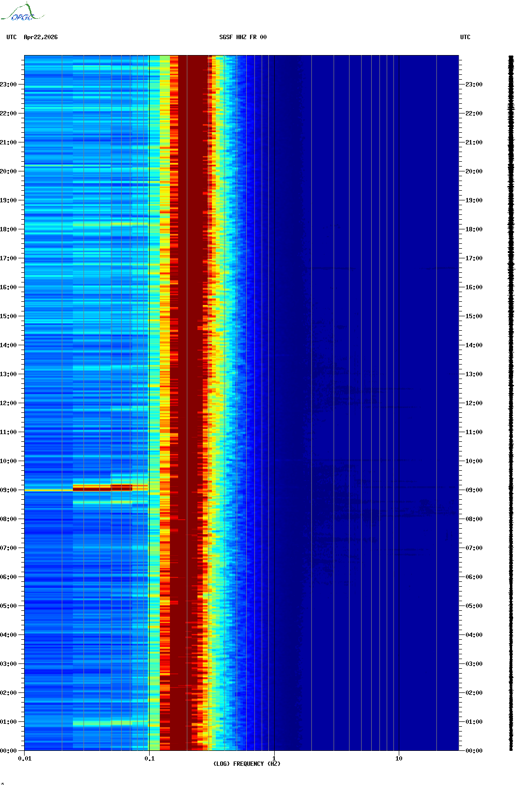This screenshot has width=532, height=789.
Task: Click the 04:00 label on left time axis
Action: [9, 635]
